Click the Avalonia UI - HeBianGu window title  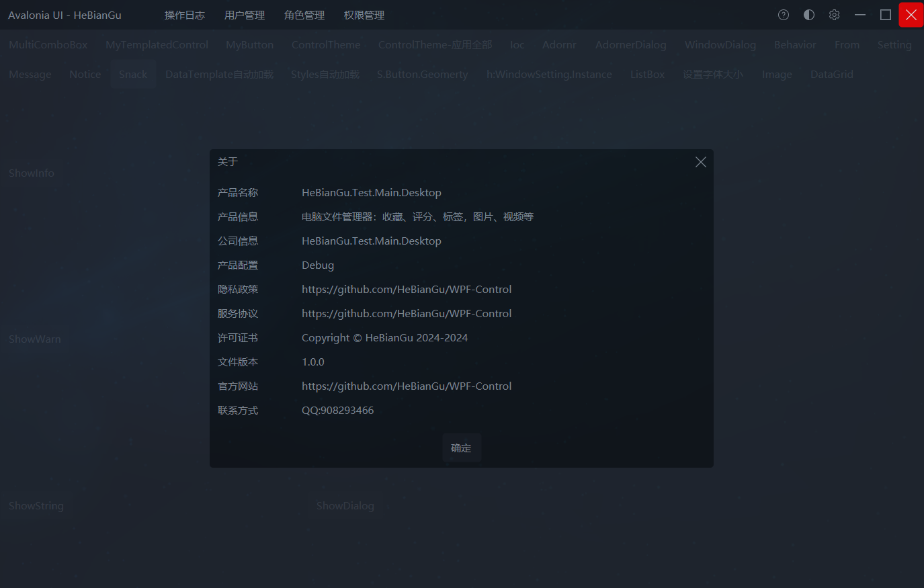coord(65,15)
